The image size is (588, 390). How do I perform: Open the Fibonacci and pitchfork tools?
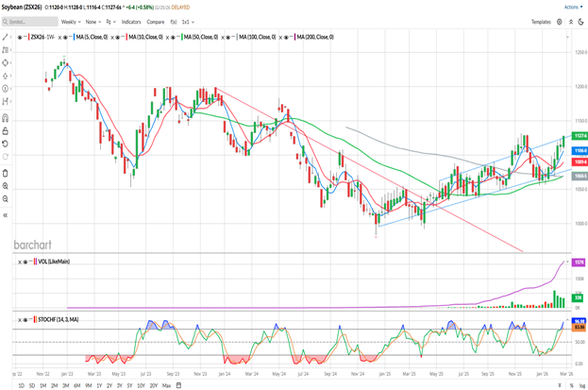click(x=5, y=50)
